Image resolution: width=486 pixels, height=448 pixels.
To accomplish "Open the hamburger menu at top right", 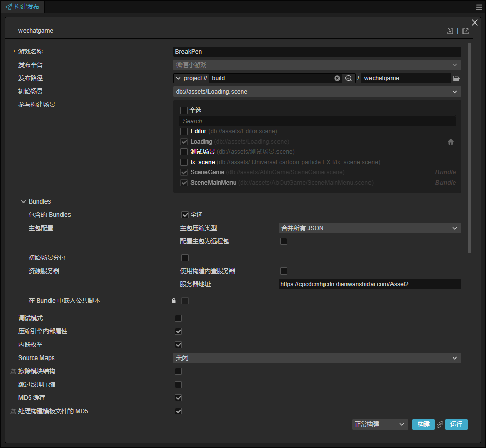I will [479, 7].
